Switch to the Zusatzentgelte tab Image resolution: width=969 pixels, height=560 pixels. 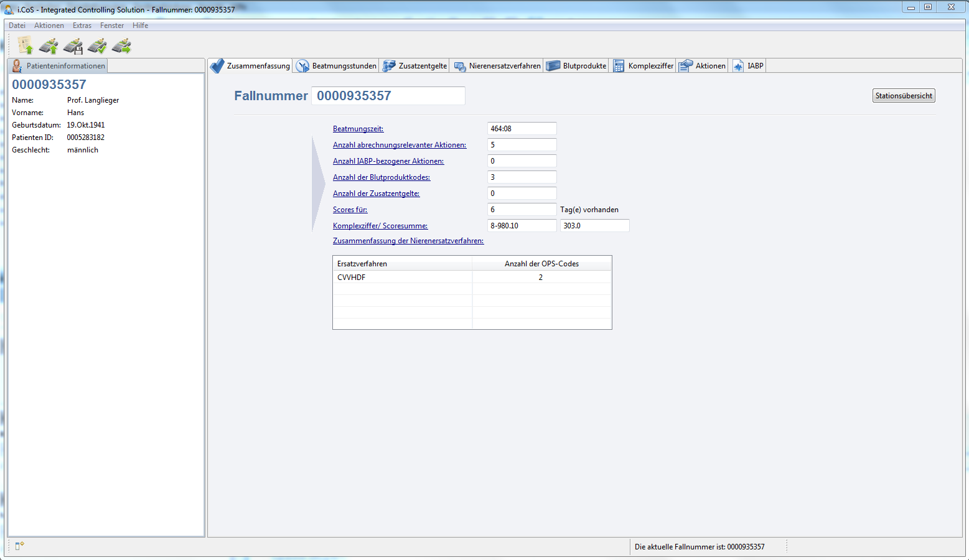pos(415,66)
